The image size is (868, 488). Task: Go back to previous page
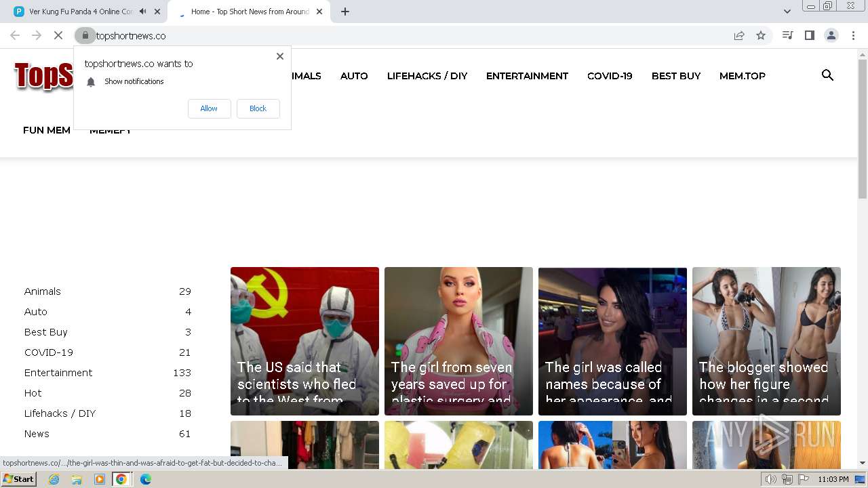click(x=15, y=35)
